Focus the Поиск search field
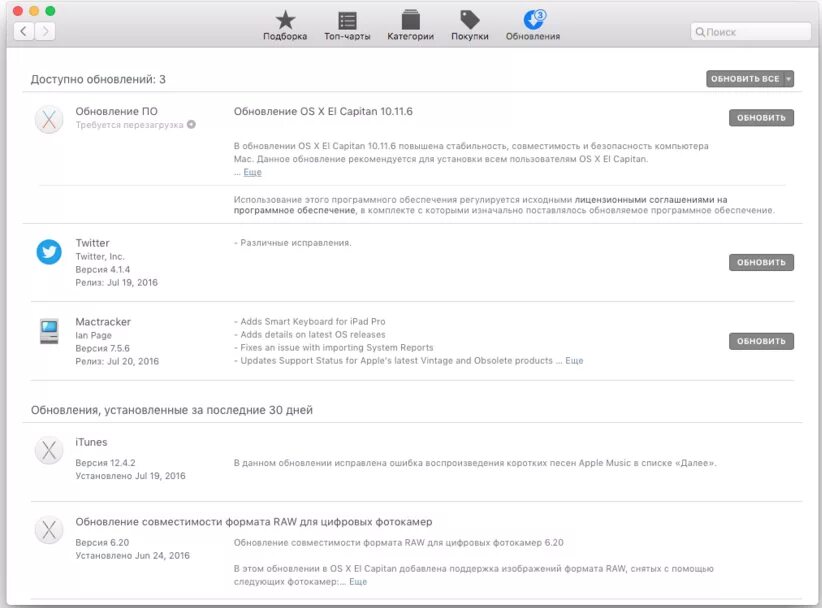Viewport: 822px width, 608px height. point(751,32)
